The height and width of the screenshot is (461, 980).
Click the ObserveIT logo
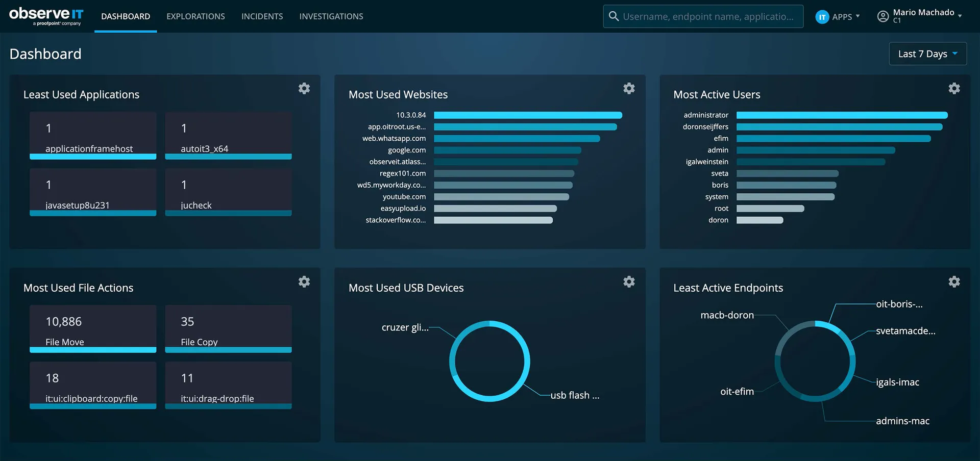tap(46, 16)
